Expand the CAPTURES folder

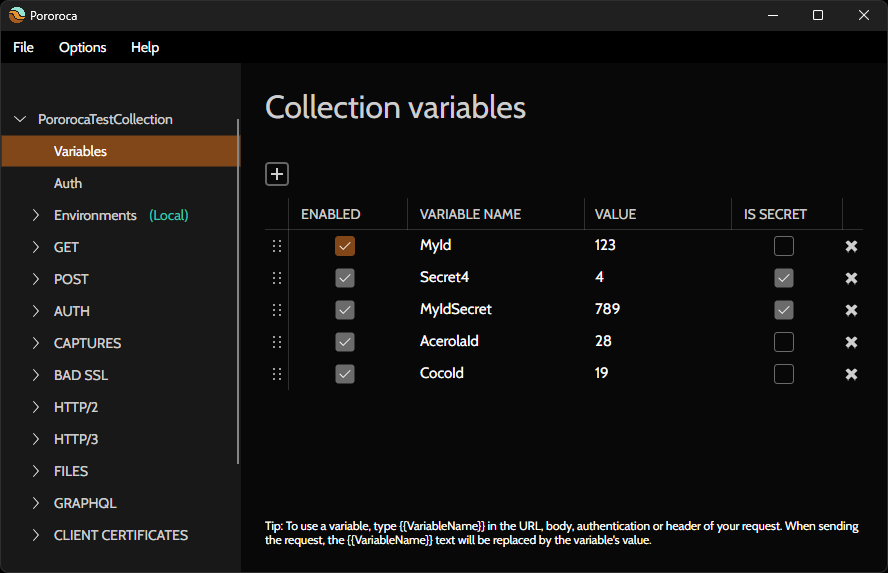pyautogui.click(x=36, y=343)
